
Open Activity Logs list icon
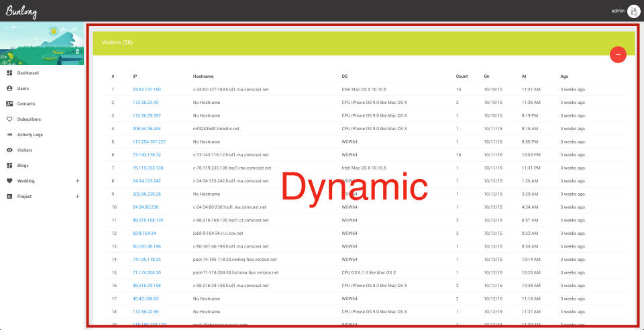9,134
